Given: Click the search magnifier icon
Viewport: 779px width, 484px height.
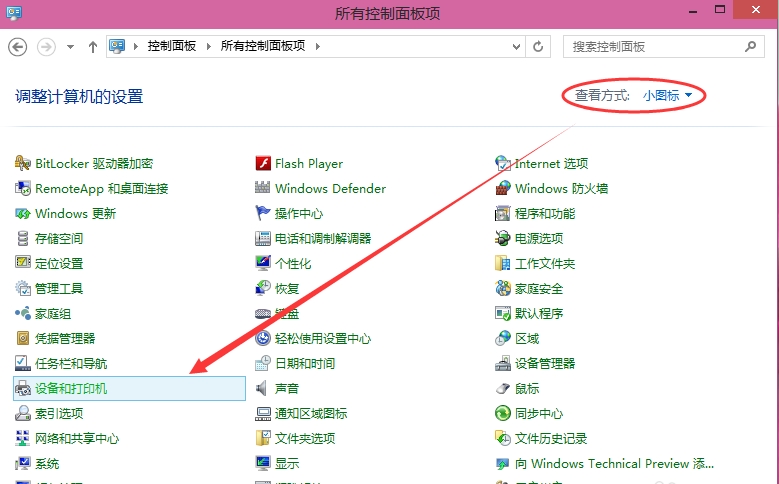Looking at the screenshot, I should tap(751, 47).
